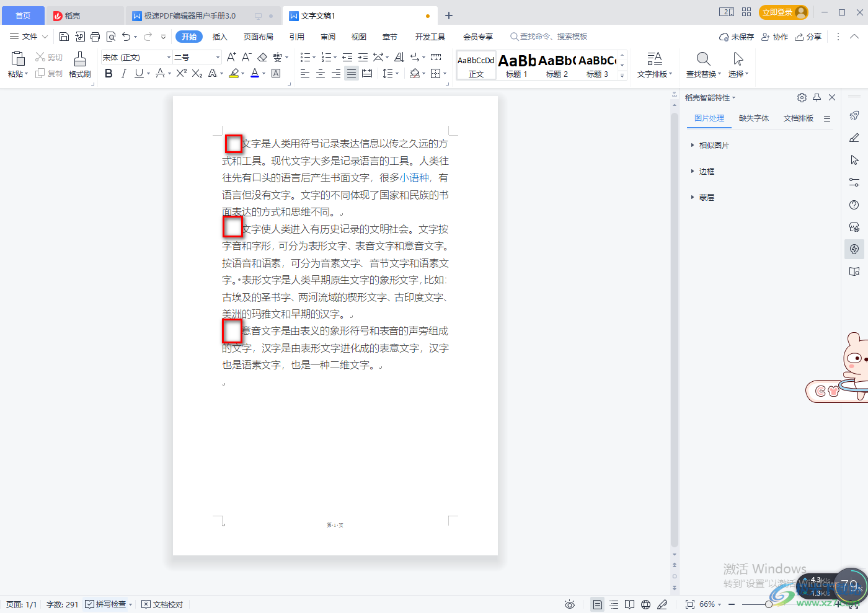Switch to Page view mode in status bar

click(597, 604)
